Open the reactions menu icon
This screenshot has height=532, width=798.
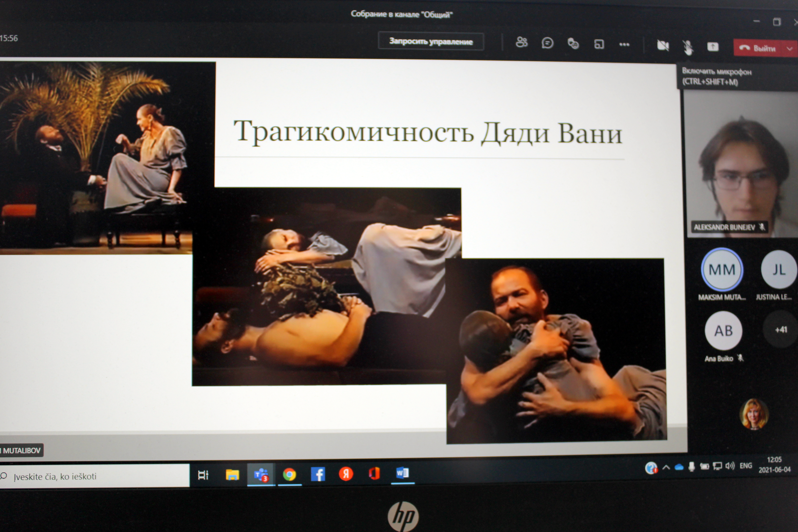click(x=573, y=43)
